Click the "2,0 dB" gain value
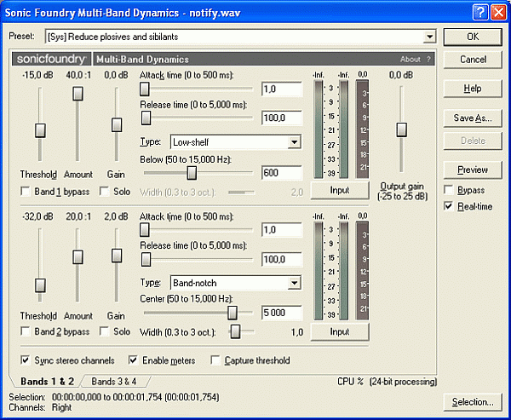Image resolution: width=511 pixels, height=420 pixels. point(116,216)
